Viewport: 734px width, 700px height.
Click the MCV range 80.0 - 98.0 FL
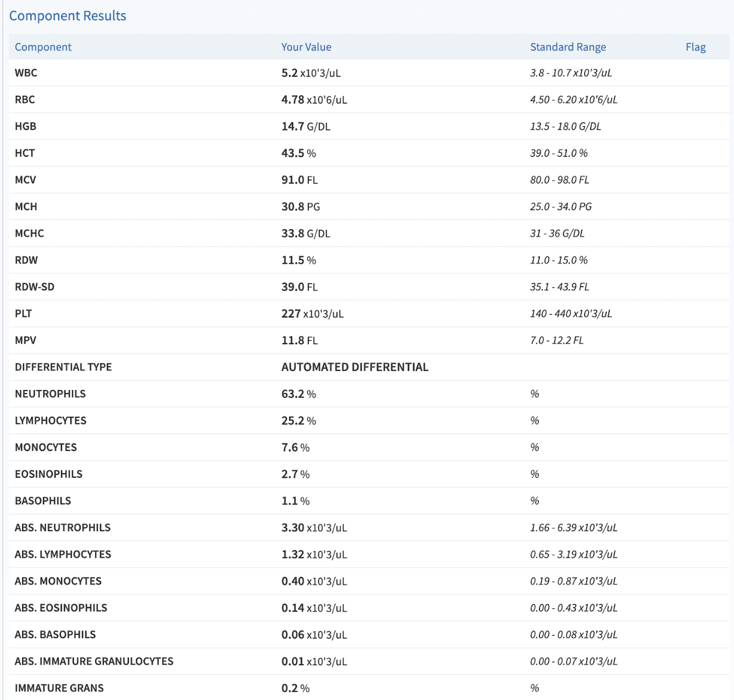[x=559, y=180]
